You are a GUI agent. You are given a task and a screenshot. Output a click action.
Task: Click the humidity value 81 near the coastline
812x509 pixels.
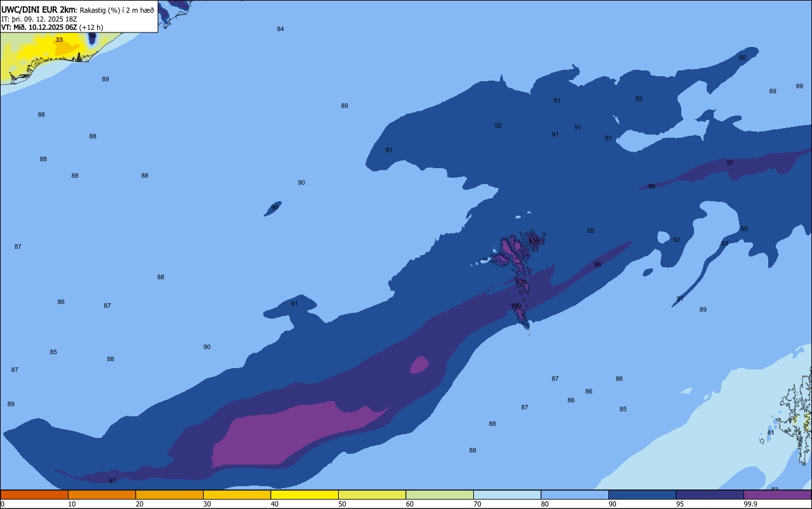(x=771, y=433)
